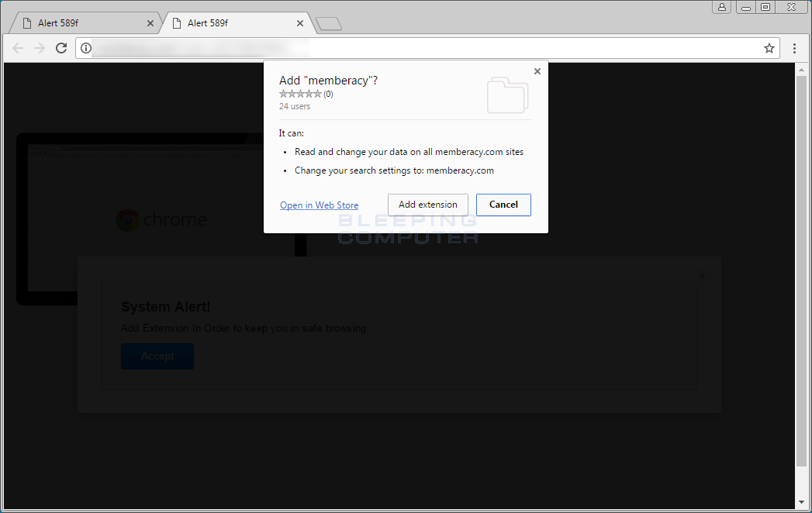812x513 pixels.
Task: Click the browser profile icon
Action: [722, 7]
